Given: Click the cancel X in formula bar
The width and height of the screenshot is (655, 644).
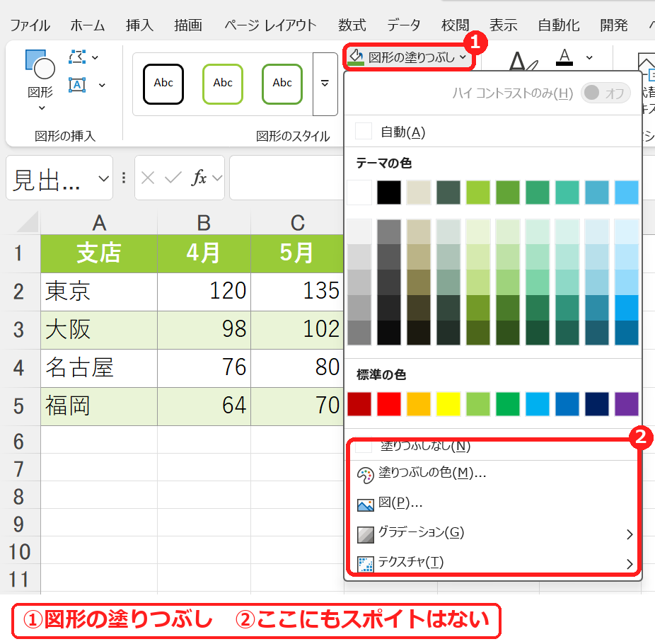Looking at the screenshot, I should [148, 178].
